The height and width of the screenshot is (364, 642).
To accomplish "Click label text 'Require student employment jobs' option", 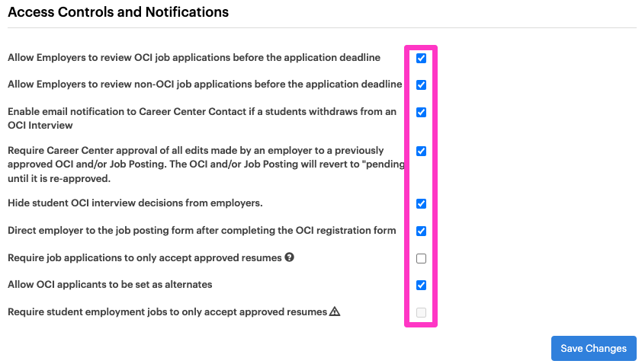I will pos(167,312).
